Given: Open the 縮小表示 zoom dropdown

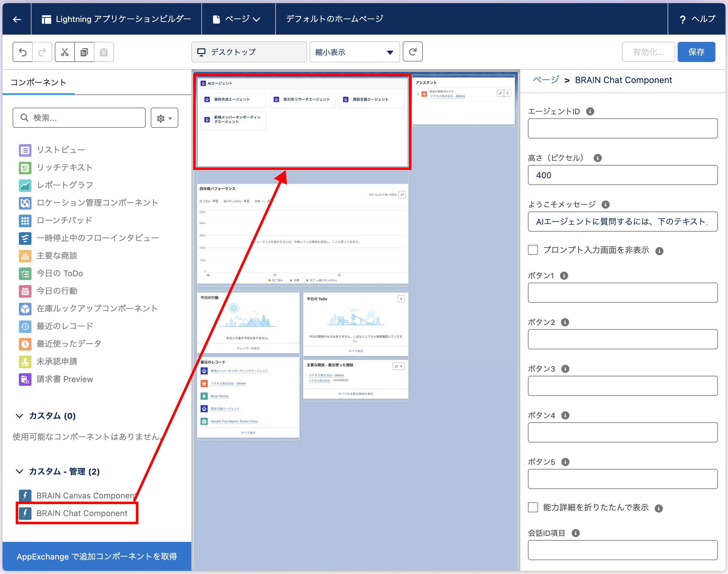Looking at the screenshot, I should click(355, 52).
